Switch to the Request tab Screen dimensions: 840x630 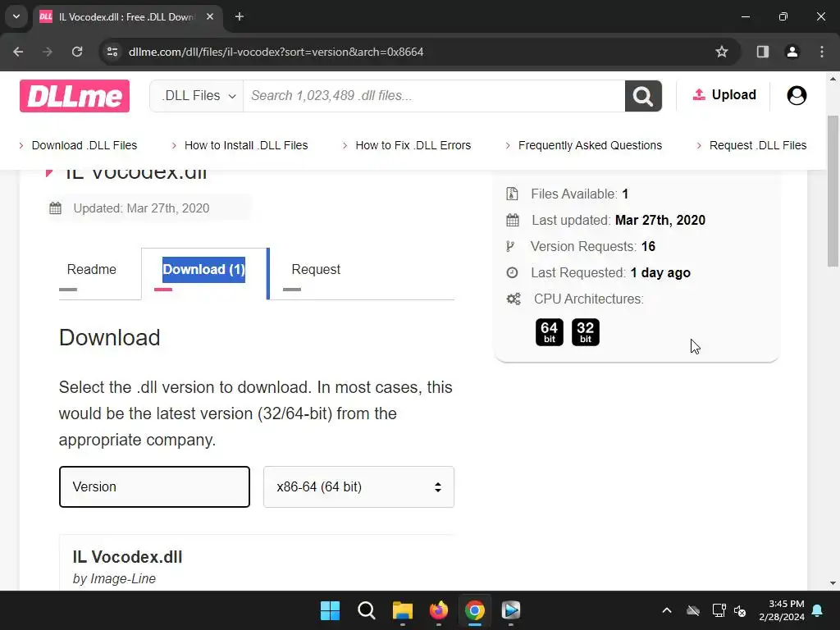[x=316, y=269]
